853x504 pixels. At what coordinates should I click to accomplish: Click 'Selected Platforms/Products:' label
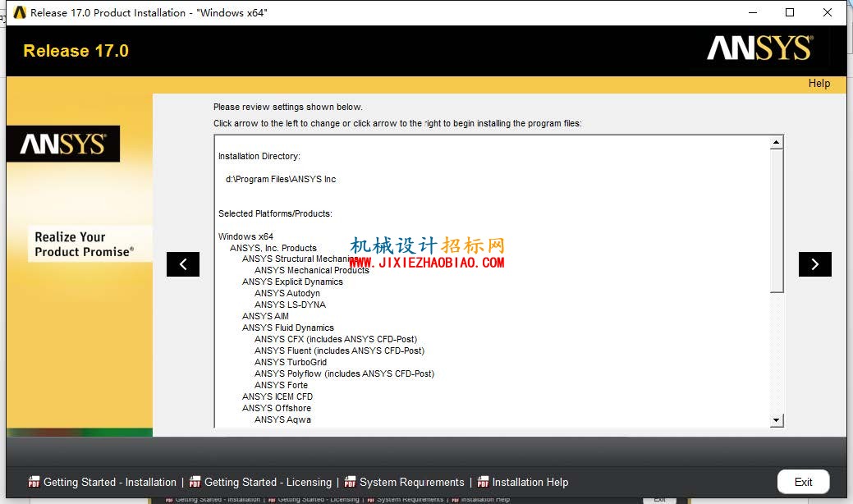point(275,213)
